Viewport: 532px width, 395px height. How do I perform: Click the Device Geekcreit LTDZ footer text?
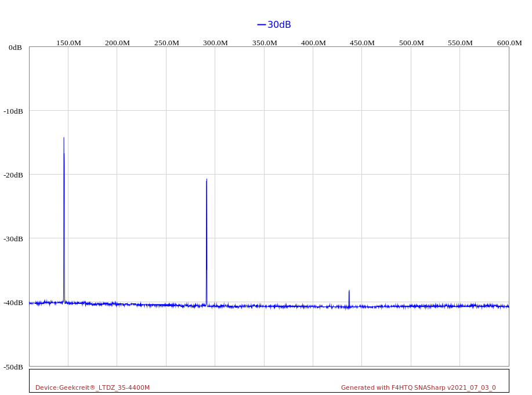click(x=92, y=387)
